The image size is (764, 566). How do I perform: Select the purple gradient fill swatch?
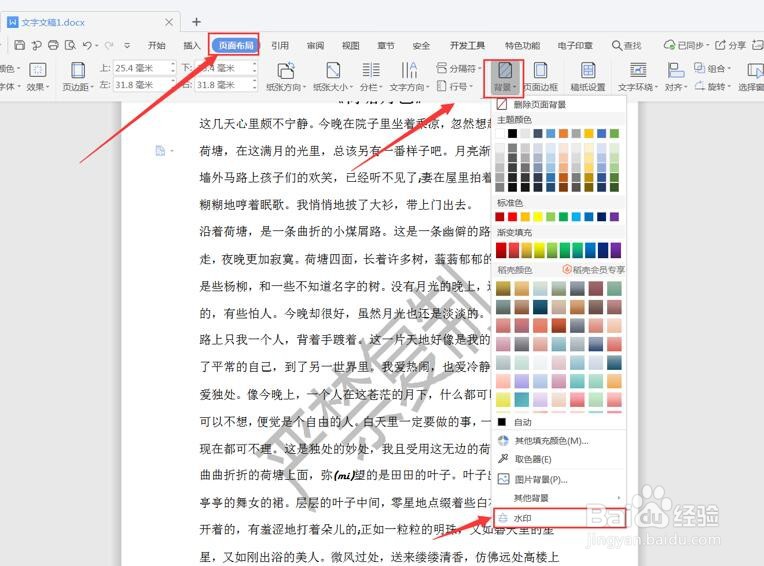(615, 250)
